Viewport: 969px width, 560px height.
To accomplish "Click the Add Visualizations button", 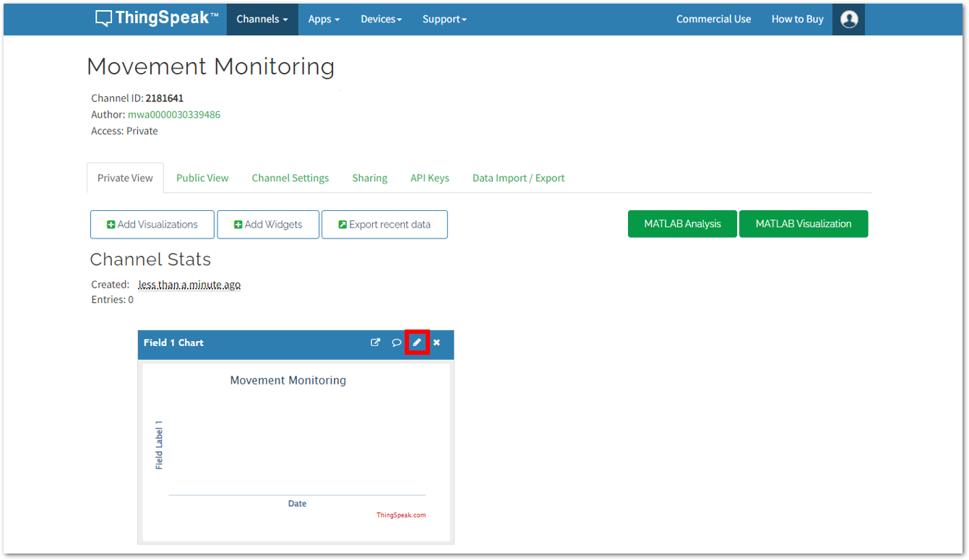I will 152,225.
